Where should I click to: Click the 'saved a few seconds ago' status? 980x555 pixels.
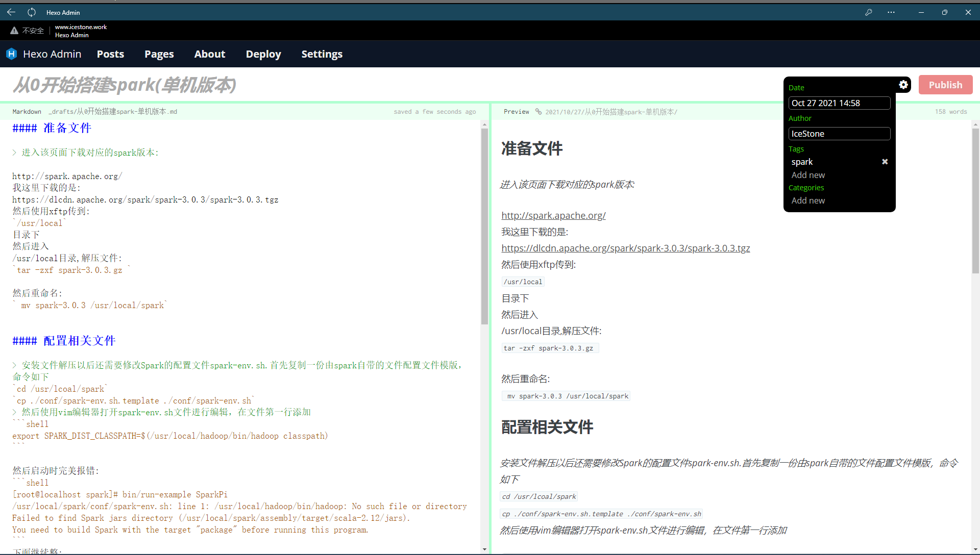point(435,112)
